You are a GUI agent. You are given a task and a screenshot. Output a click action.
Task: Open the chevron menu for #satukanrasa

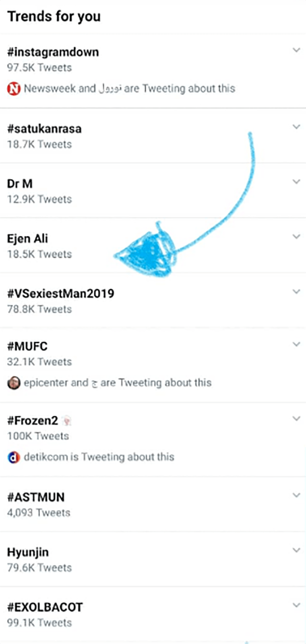pos(296,127)
